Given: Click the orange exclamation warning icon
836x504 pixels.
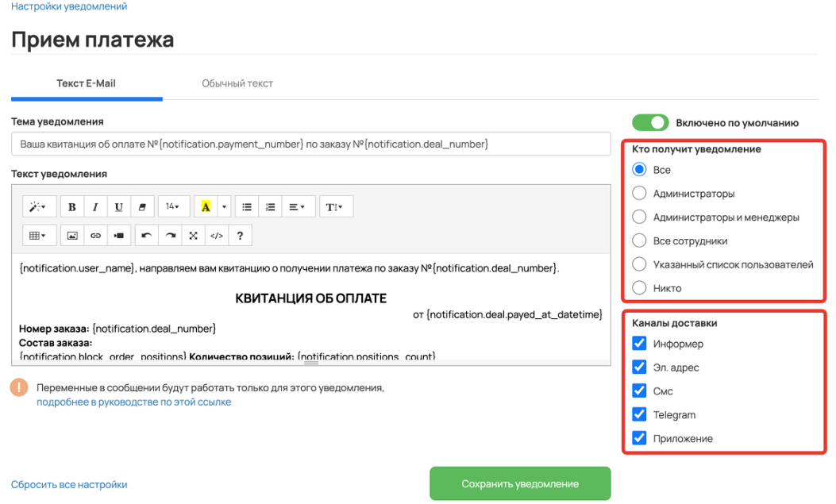Looking at the screenshot, I should pos(19,387).
